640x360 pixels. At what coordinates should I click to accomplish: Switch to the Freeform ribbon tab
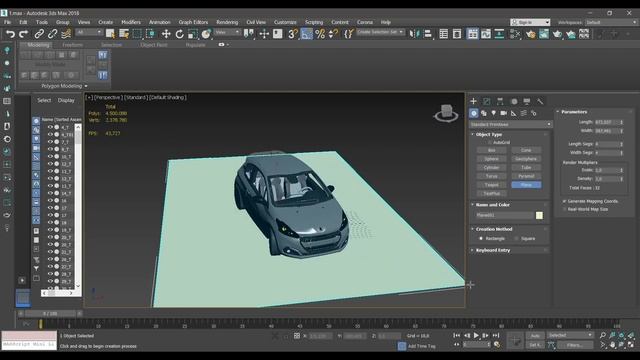coord(73,45)
